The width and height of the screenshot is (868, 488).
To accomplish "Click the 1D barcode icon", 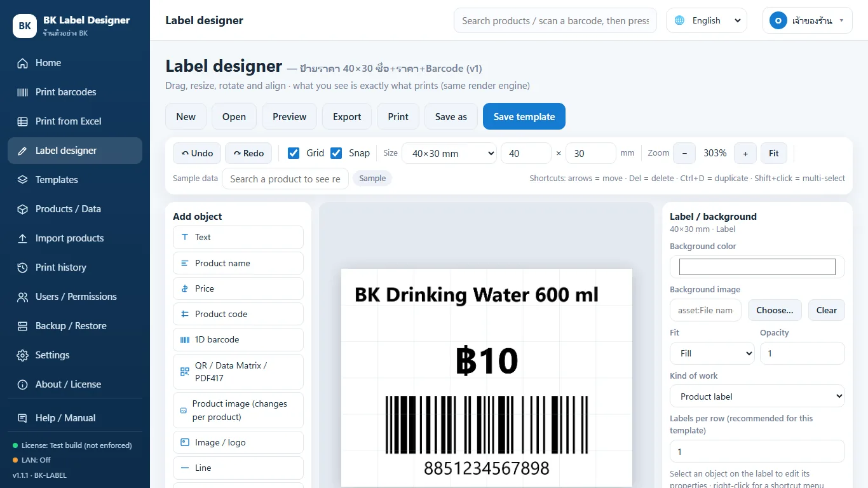I will click(x=185, y=340).
